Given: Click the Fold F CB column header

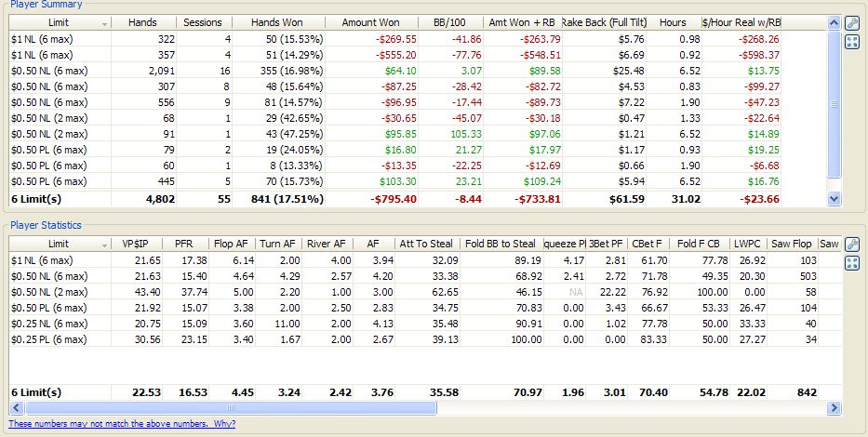Looking at the screenshot, I should (x=699, y=244).
